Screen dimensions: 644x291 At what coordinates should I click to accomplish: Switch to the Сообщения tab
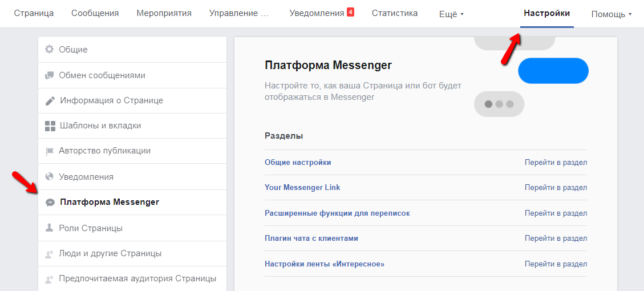(95, 13)
